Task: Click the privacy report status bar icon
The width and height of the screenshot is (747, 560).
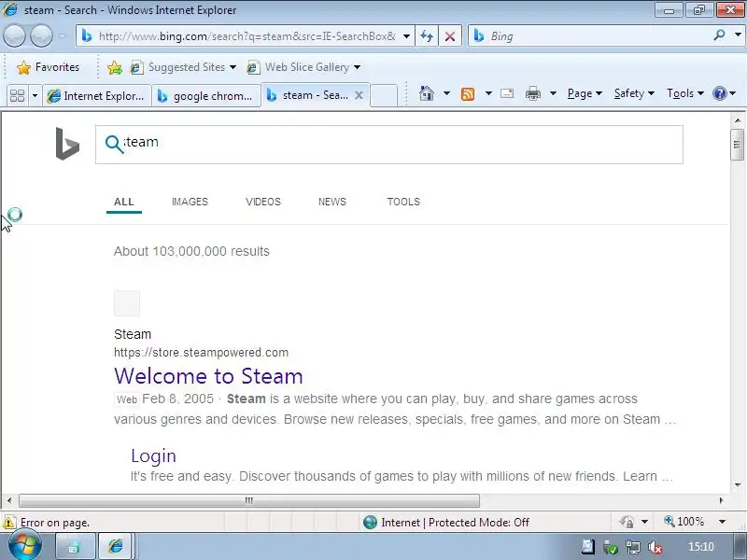Action: click(627, 523)
